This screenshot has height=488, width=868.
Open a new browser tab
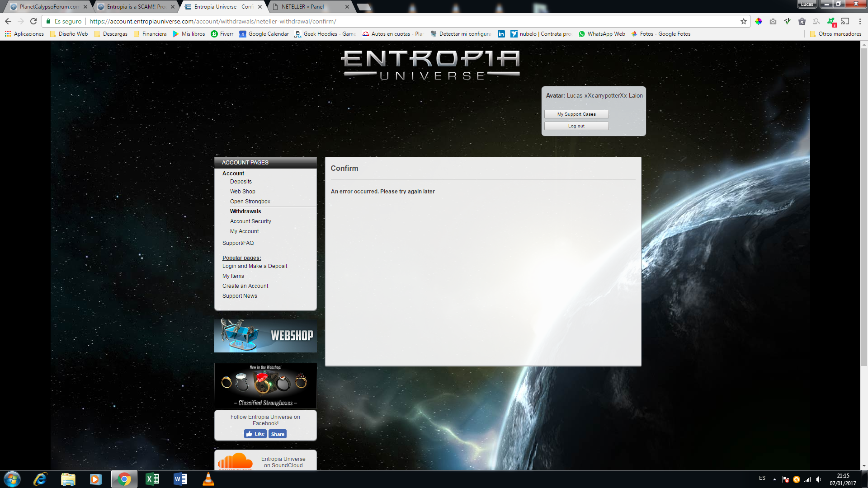[363, 7]
